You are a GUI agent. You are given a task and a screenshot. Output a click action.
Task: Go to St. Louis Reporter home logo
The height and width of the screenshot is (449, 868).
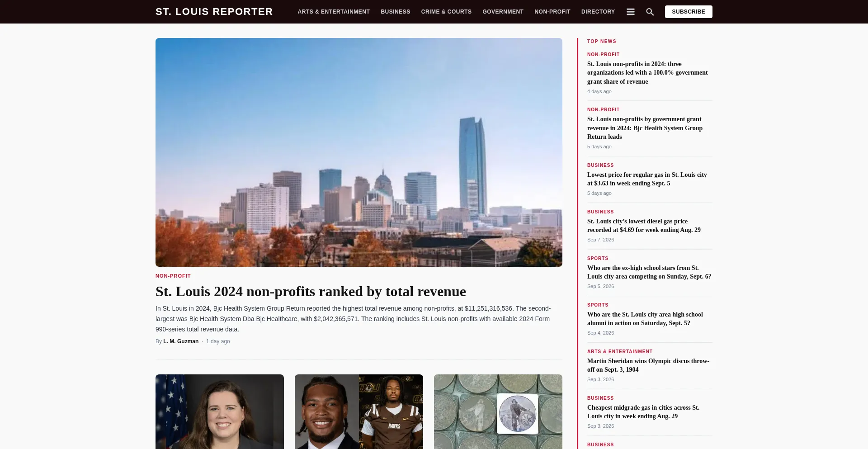point(214,12)
